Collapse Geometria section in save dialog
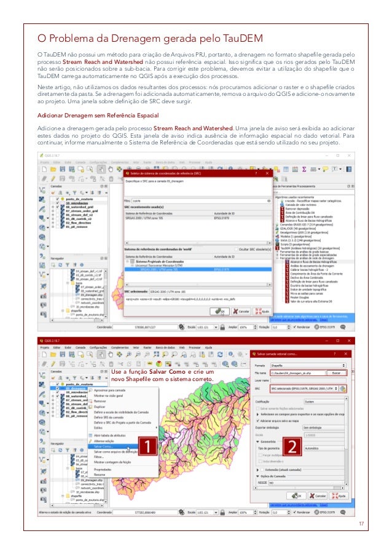 coord(258,442)
